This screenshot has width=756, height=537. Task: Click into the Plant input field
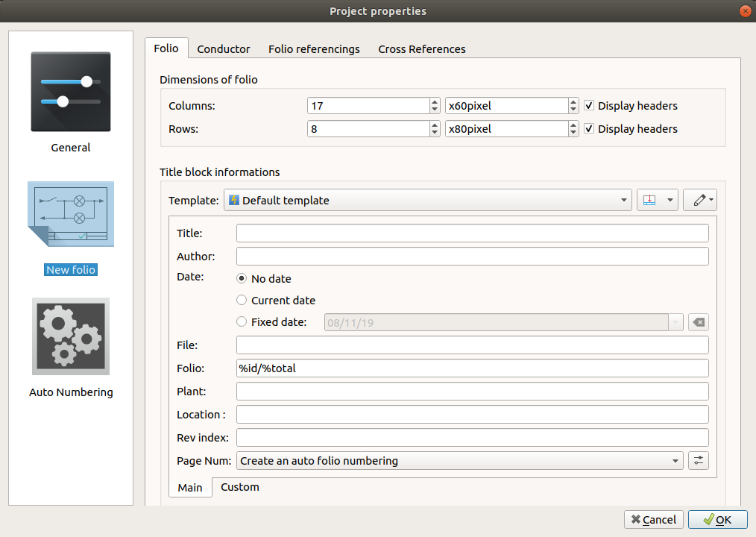point(472,392)
